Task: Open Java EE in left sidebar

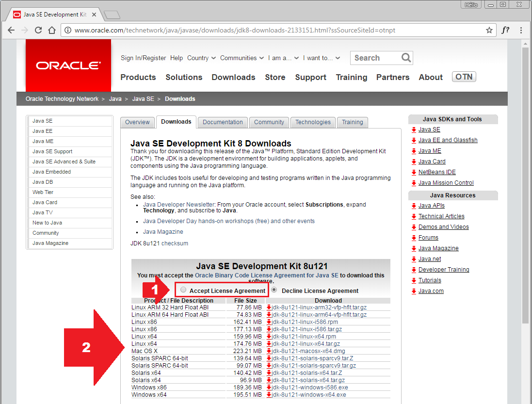Action: tap(69, 131)
